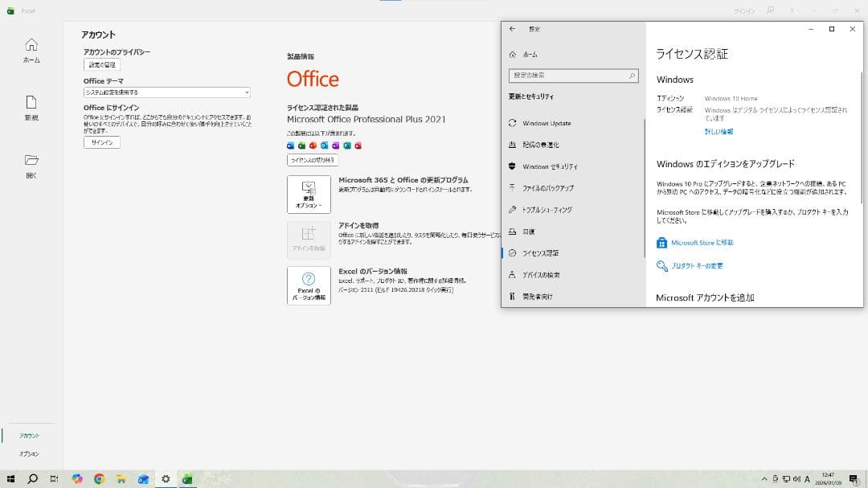Select Windows セキュリティ shield item
Image resolution: width=868 pixels, height=488 pixels.
[x=550, y=166]
